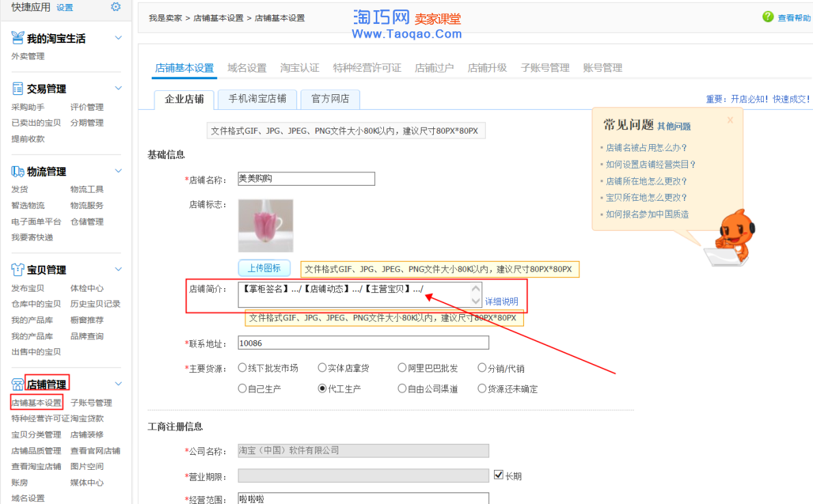
Task: Click 我是卖家 in the breadcrumb
Action: point(165,18)
